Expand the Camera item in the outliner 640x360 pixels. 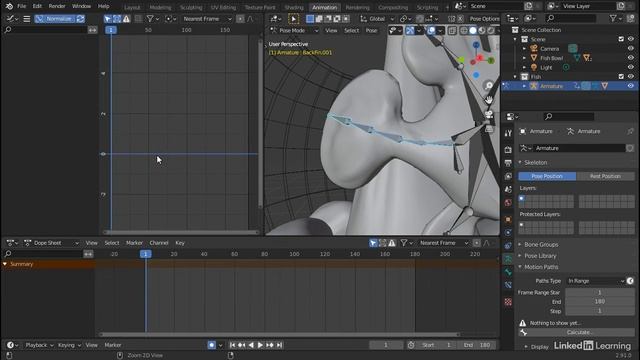[524, 49]
